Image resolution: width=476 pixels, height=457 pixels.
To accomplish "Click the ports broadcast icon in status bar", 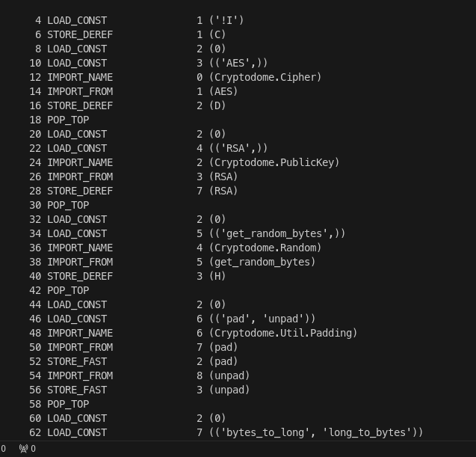I will tap(24, 449).
